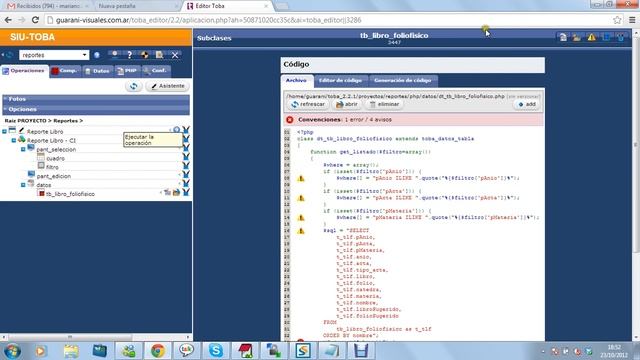Click the document log icon in SIU-TOBA toolbar
Viewport: 640px width, 360px height.
[160, 55]
